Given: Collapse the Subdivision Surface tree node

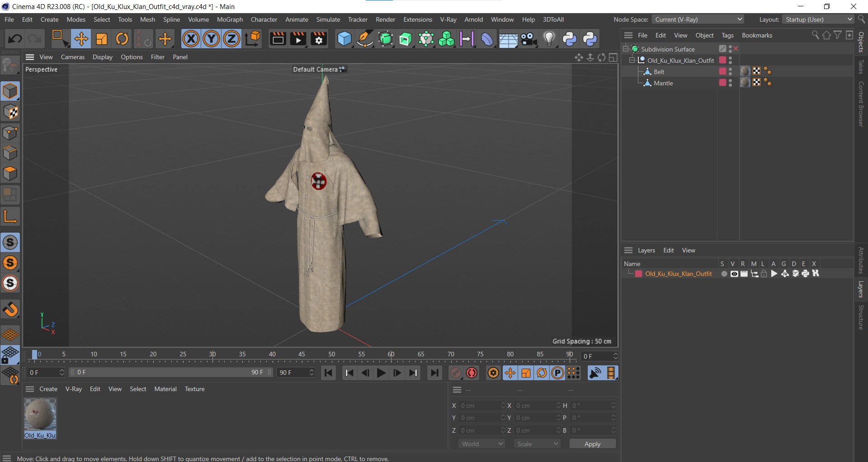Looking at the screenshot, I should 626,49.
